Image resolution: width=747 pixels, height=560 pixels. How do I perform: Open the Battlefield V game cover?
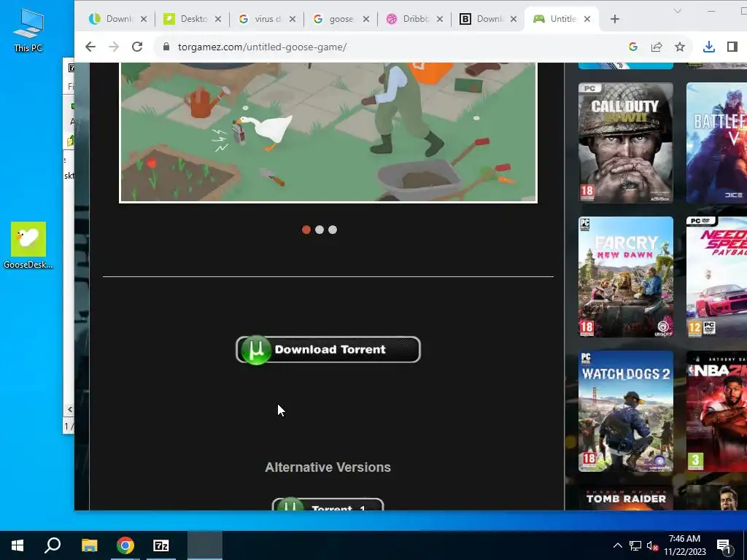716,143
